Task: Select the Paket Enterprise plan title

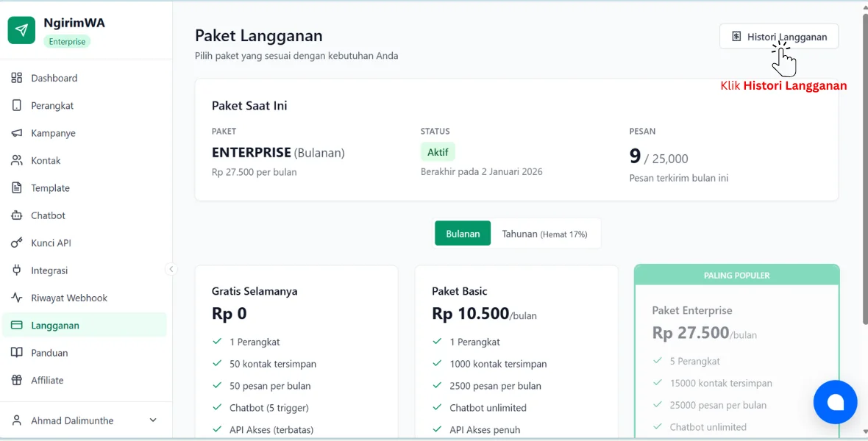Action: coord(692,310)
